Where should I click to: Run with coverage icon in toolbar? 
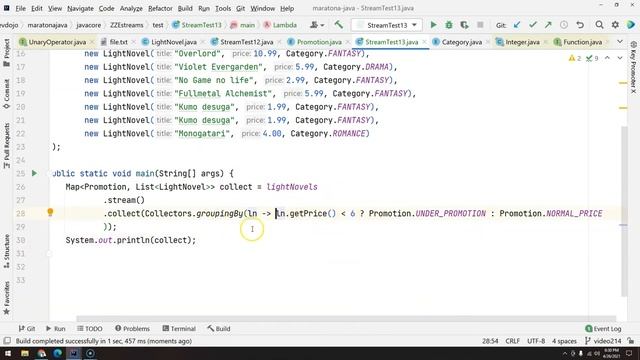pyautogui.click(x=464, y=25)
